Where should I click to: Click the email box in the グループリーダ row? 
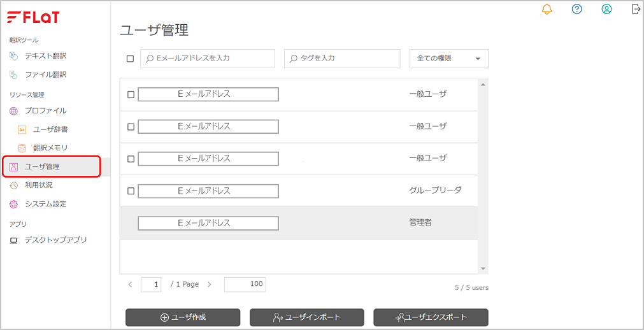click(x=208, y=190)
